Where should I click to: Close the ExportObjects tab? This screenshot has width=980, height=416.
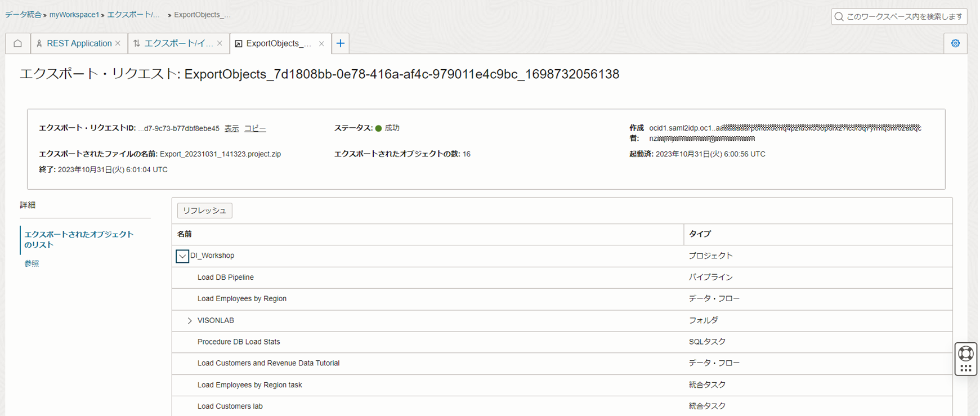click(321, 44)
